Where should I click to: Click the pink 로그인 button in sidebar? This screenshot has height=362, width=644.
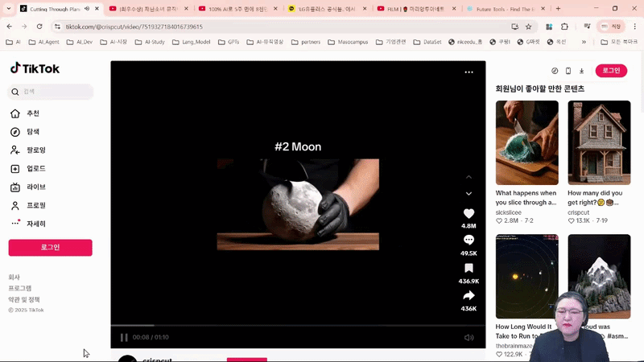point(50,248)
